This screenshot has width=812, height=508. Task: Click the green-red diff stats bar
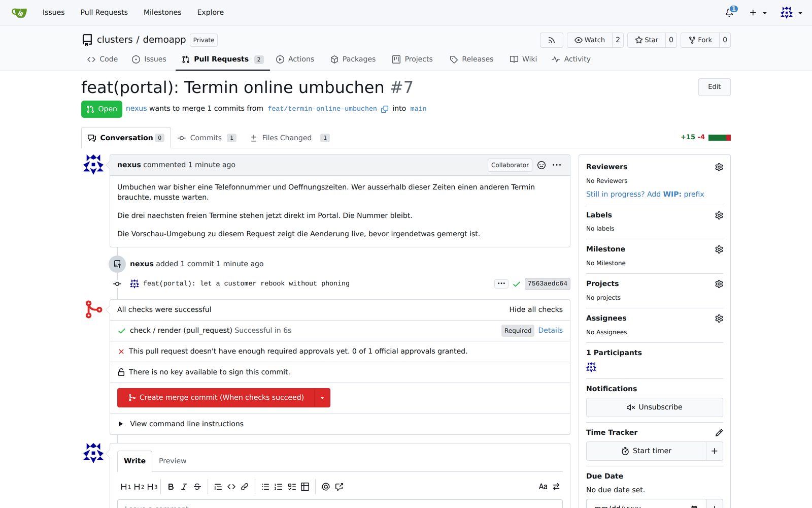(x=719, y=138)
